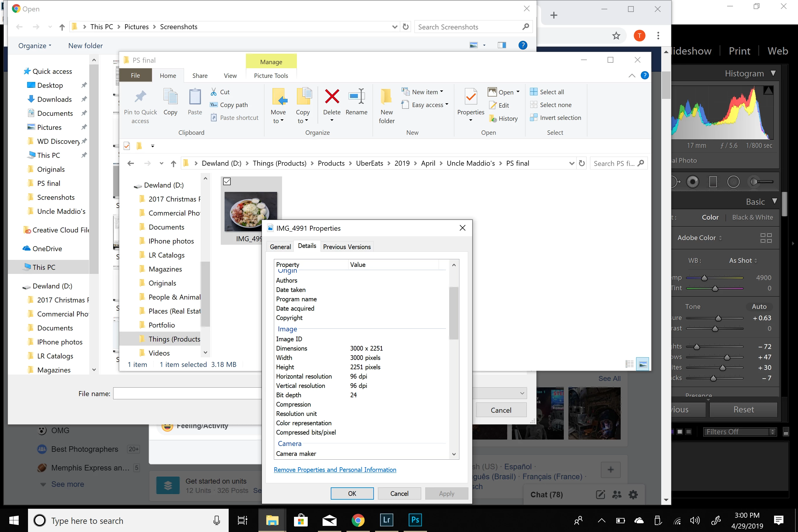Switch treatment to Black & White
Image resolution: width=798 pixels, height=532 pixels.
tap(752, 217)
